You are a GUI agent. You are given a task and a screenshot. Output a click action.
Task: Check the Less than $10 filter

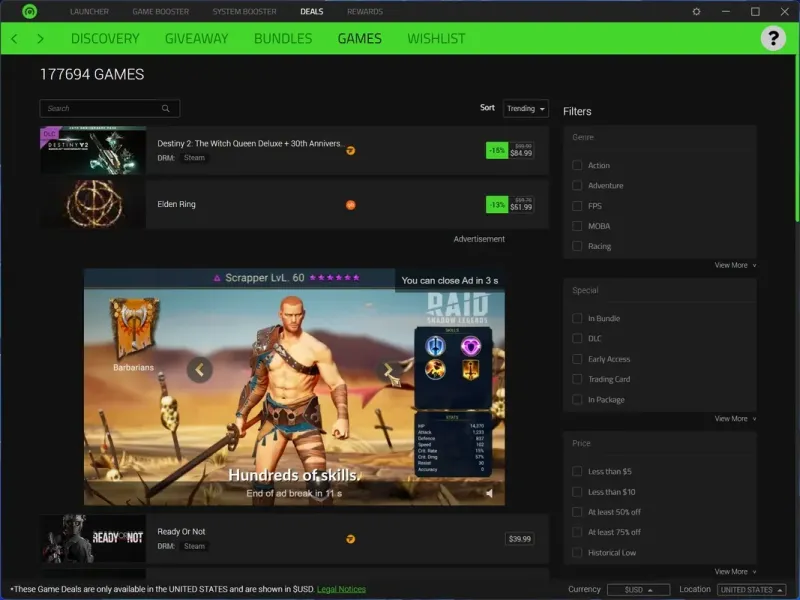pyautogui.click(x=577, y=492)
